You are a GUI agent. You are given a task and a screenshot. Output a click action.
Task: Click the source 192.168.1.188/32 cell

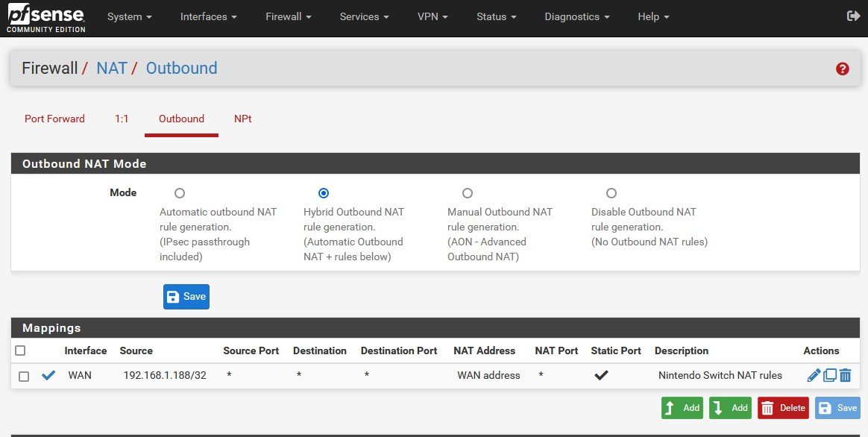tap(165, 376)
